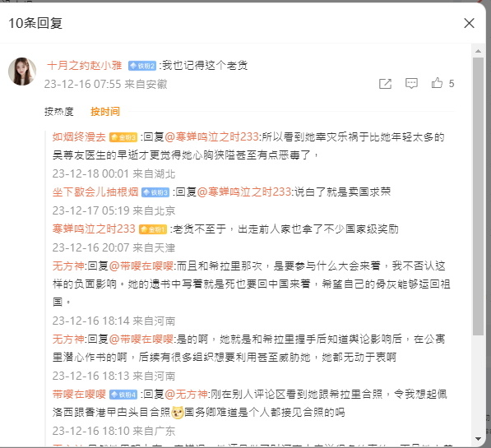Click the 铁粉2 badge next to 十月之约赵小雅
491x448 pixels.
coord(141,66)
